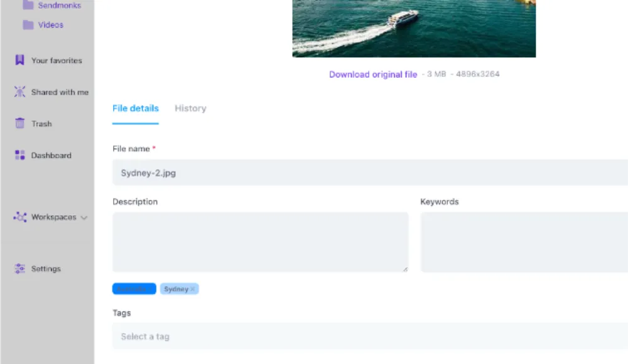
Task: Switch to the File details tab
Action: click(x=136, y=108)
